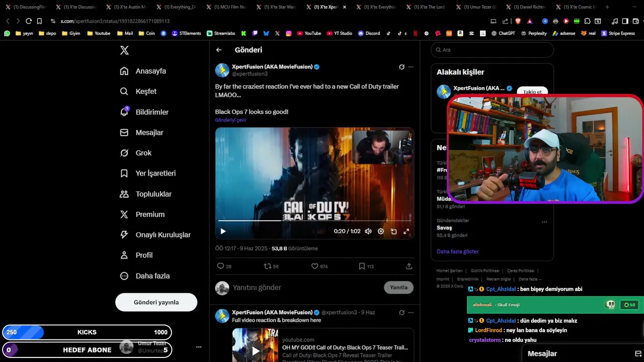Viewport: 644px width, 362px height.
Task: Click post view count 53,8 B Görüntüleme
Action: click(x=295, y=248)
